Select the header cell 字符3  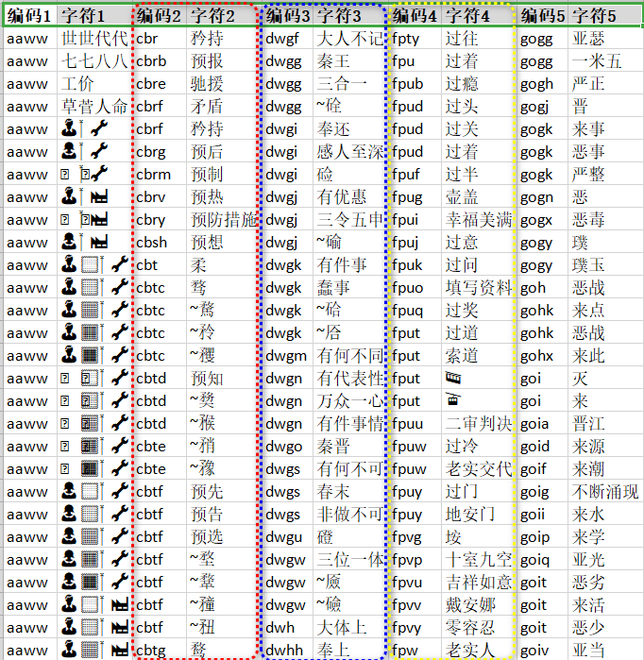[x=350, y=16]
